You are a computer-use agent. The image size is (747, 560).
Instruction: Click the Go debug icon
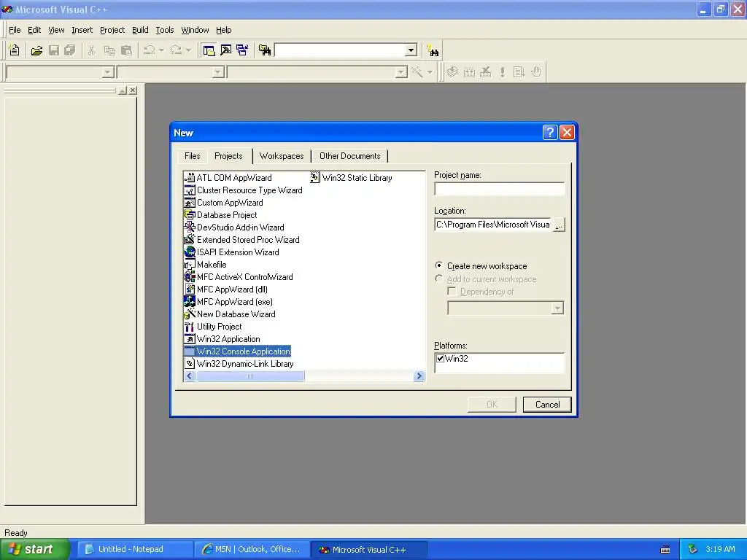pyautogui.click(x=519, y=72)
